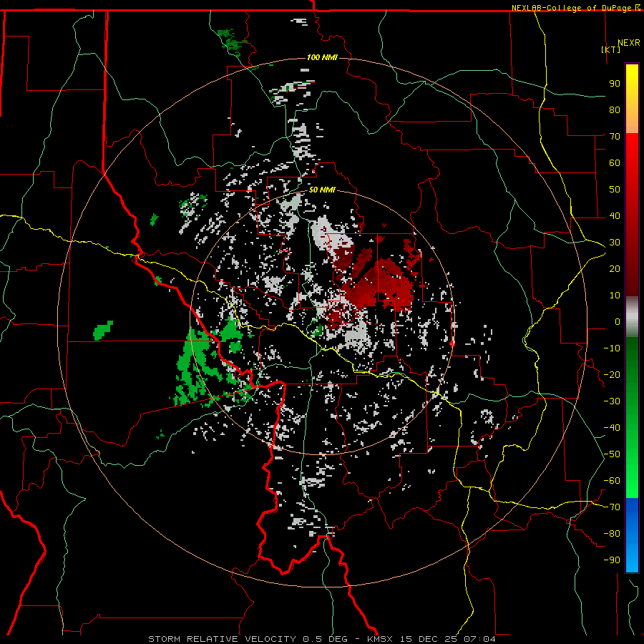This screenshot has height=644, width=644.
Task: Pick the green inbound segment of the color bar
Action: (x=632, y=418)
